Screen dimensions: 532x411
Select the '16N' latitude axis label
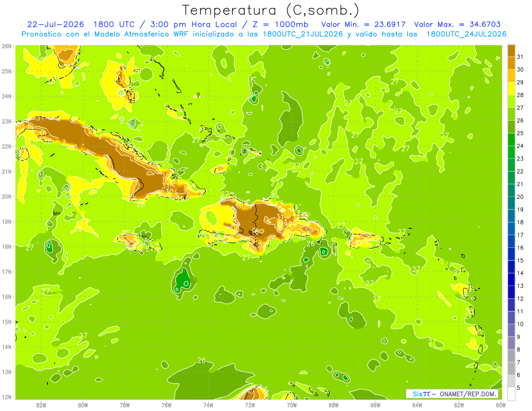coord(6,297)
